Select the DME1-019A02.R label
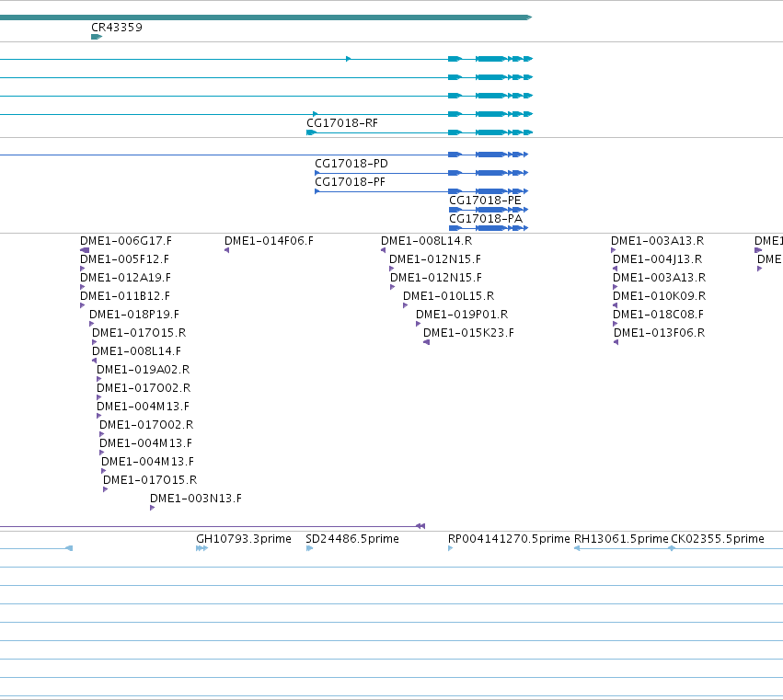783x700 pixels. coord(143,370)
